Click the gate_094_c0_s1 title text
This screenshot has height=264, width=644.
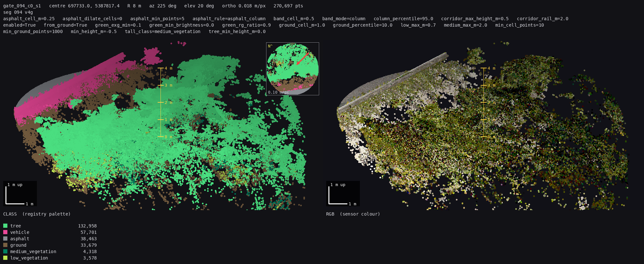[22, 6]
